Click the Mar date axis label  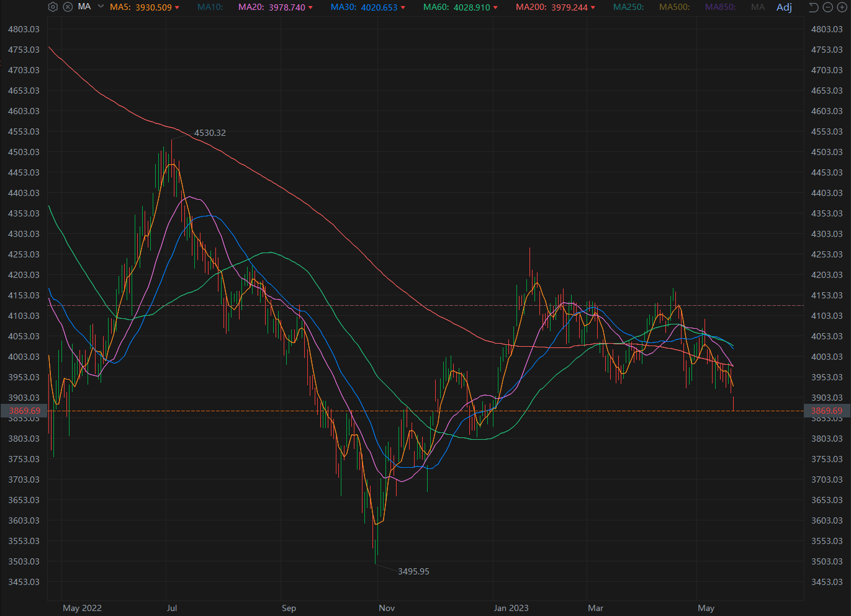tap(595, 608)
